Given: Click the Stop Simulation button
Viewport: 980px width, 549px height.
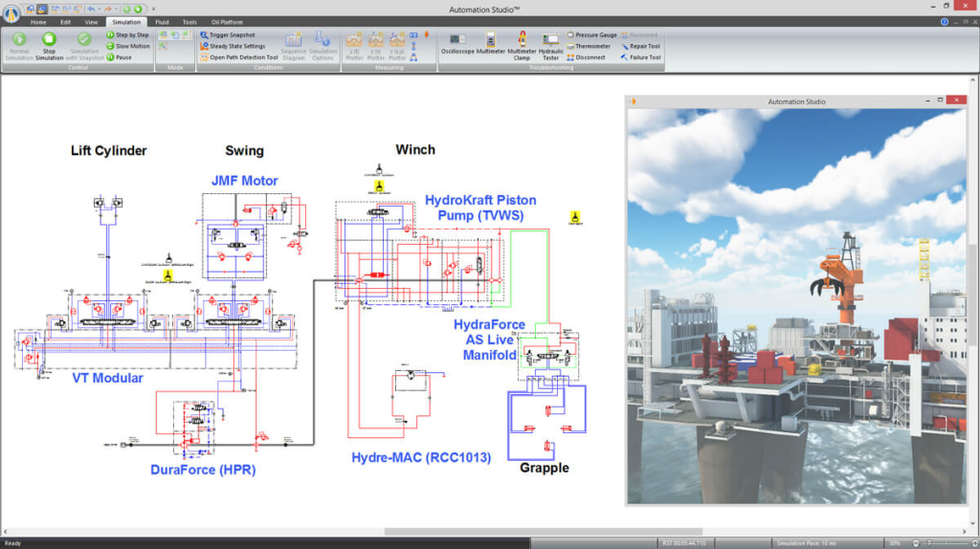Looking at the screenshot, I should tap(49, 47).
